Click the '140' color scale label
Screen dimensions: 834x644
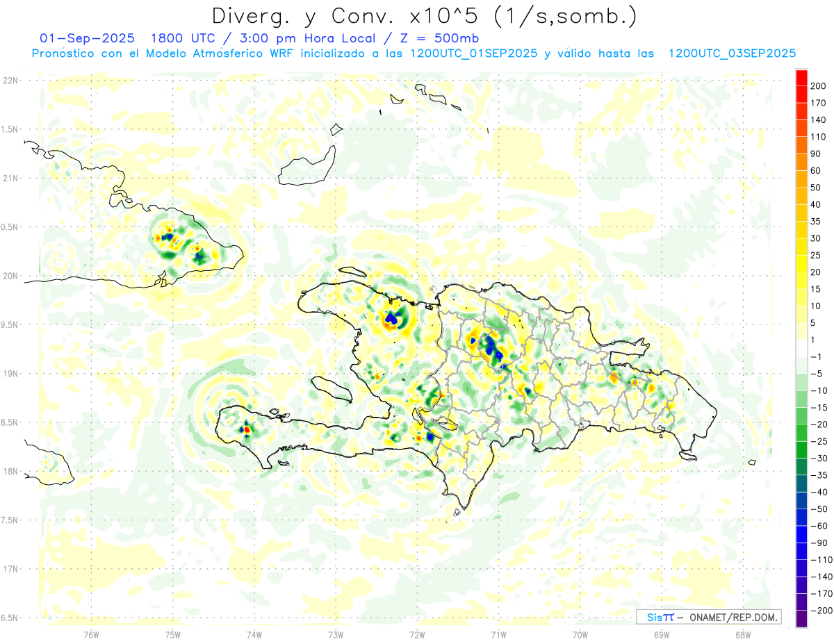tap(817, 119)
